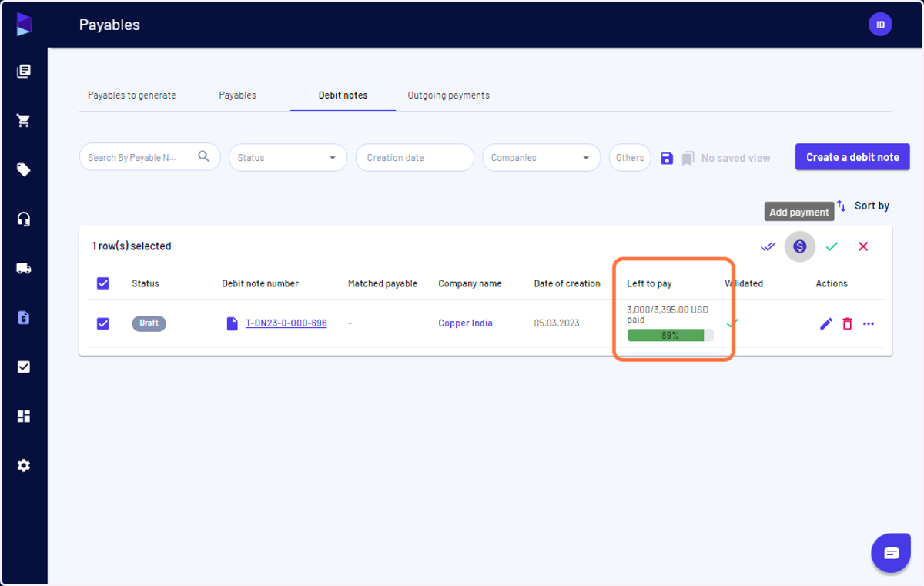Open the settings gear sidebar icon

[24, 466]
